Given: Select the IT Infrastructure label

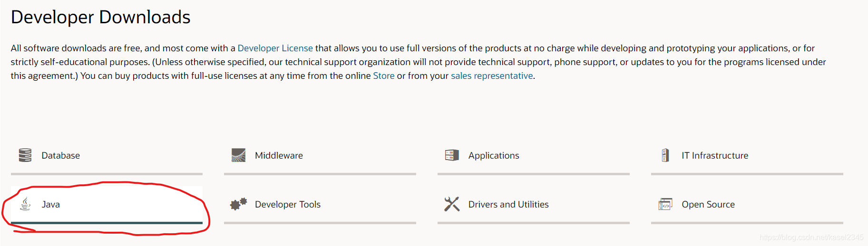Looking at the screenshot, I should coord(715,155).
